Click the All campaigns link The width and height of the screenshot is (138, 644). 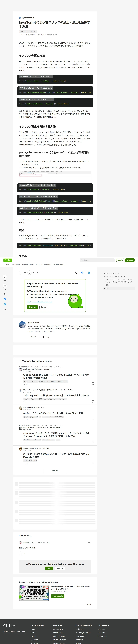pos(89,604)
